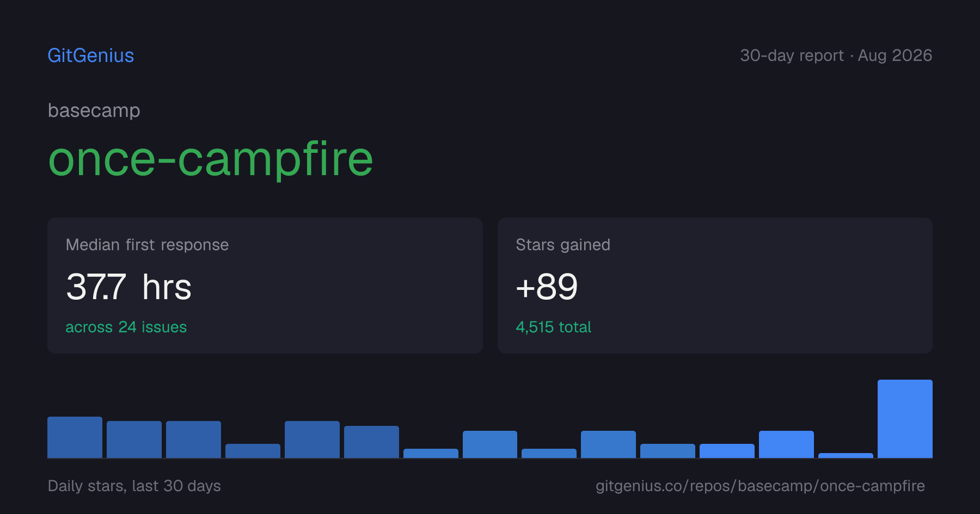Click the 30-day report Aug 2026 label
The width and height of the screenshot is (980, 514).
tap(836, 55)
